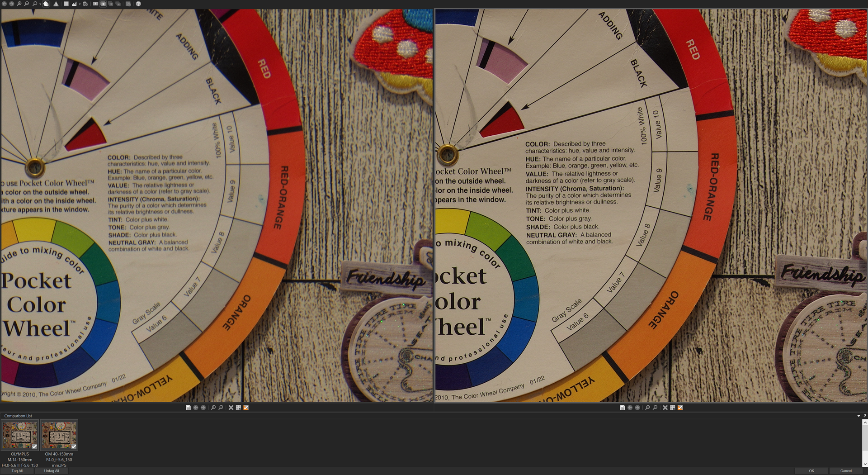Remove left image using the X icon

pos(231,408)
